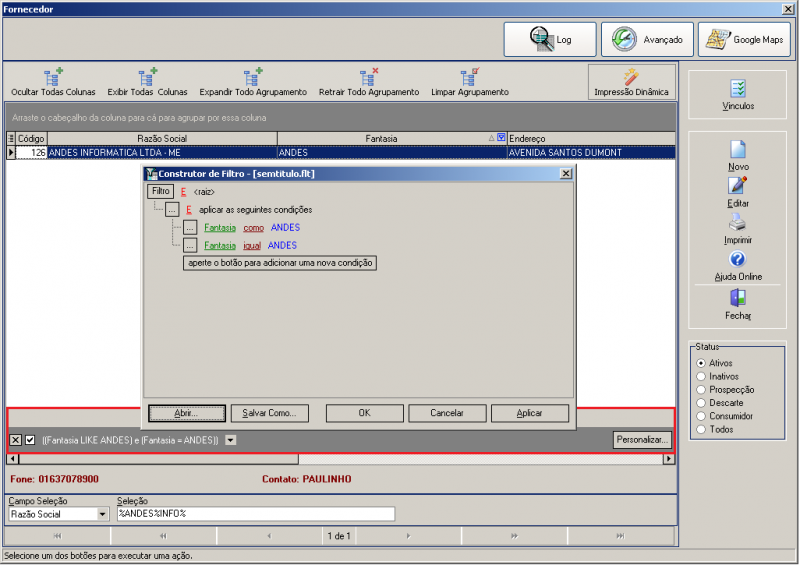Open the Filtro root menu button

161,191
